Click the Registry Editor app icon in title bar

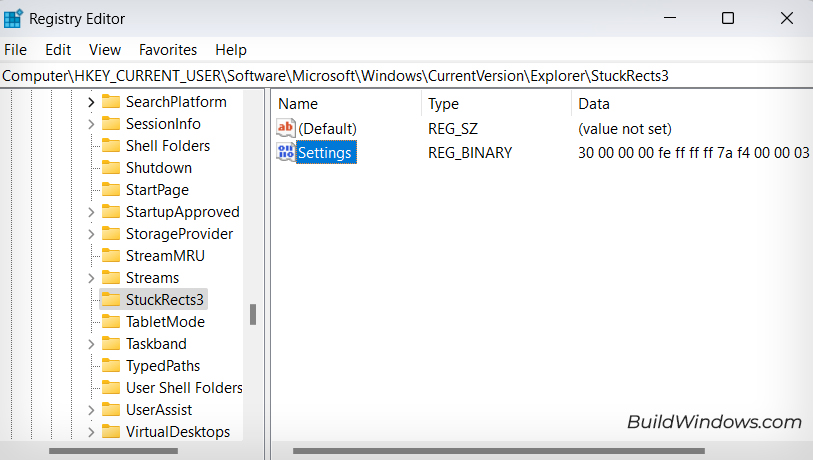pyautogui.click(x=13, y=18)
